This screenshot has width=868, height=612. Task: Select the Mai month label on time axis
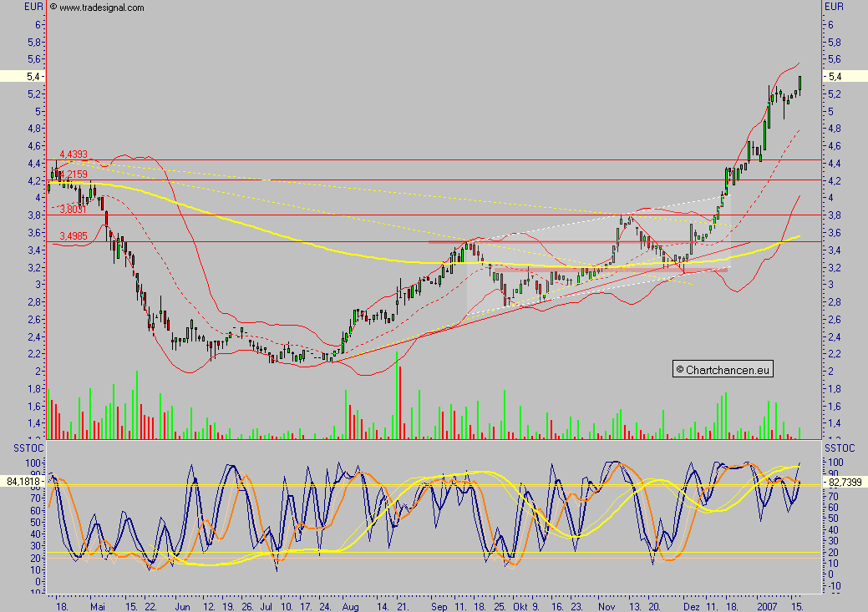(x=98, y=604)
